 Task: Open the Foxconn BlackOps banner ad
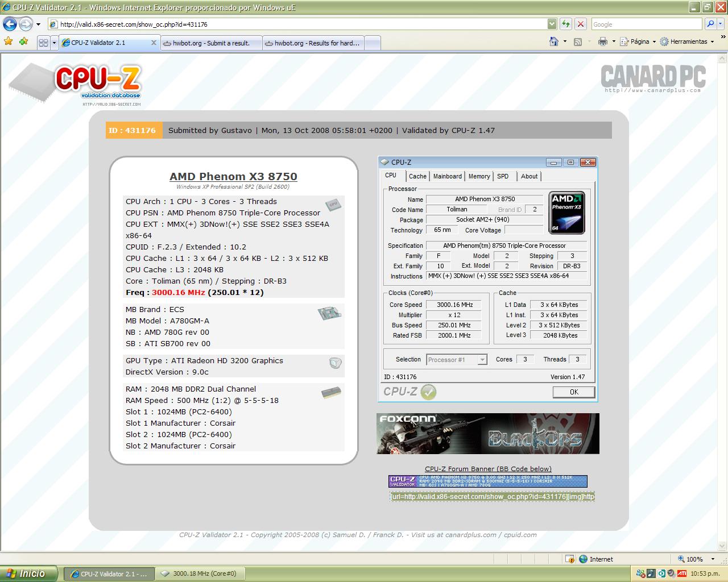[x=487, y=434]
